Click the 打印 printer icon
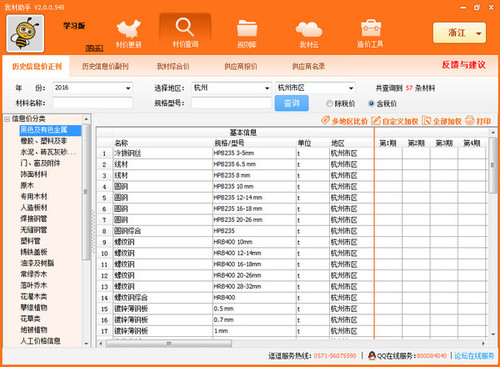 470,120
